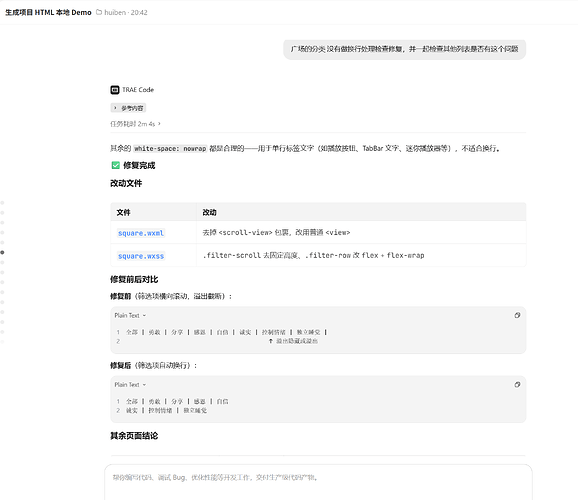578x500 pixels.
Task: Copy the 修复前 Plain Text code block
Action: pyautogui.click(x=517, y=315)
